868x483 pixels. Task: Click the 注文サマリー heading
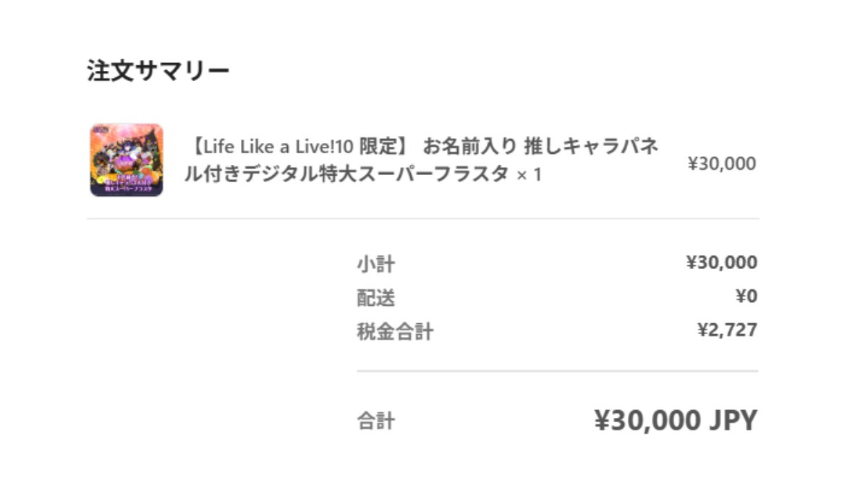tap(158, 71)
